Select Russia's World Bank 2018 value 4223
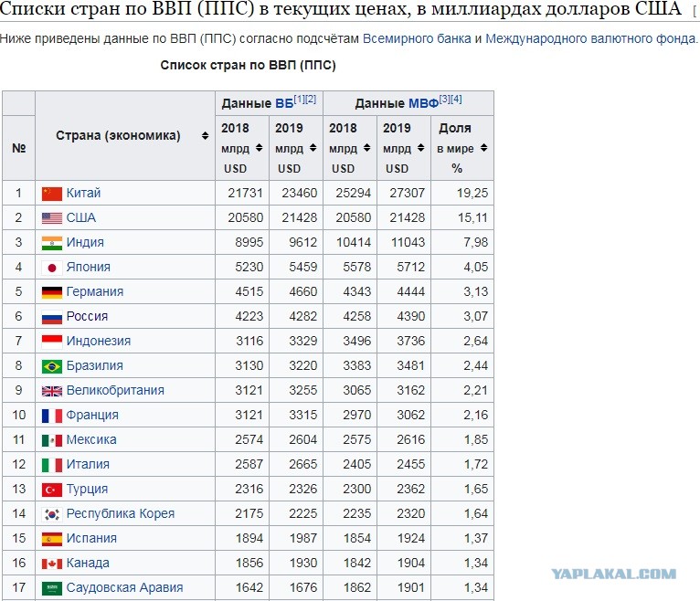This screenshot has height=601, width=700. [x=249, y=316]
